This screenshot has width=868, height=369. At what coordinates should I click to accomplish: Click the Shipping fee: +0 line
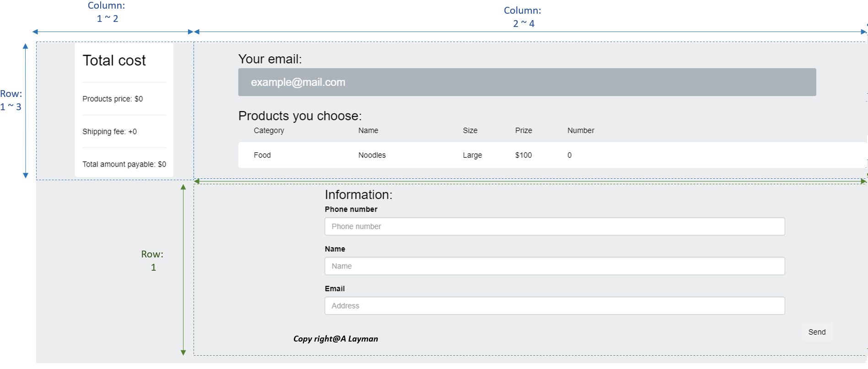point(109,132)
